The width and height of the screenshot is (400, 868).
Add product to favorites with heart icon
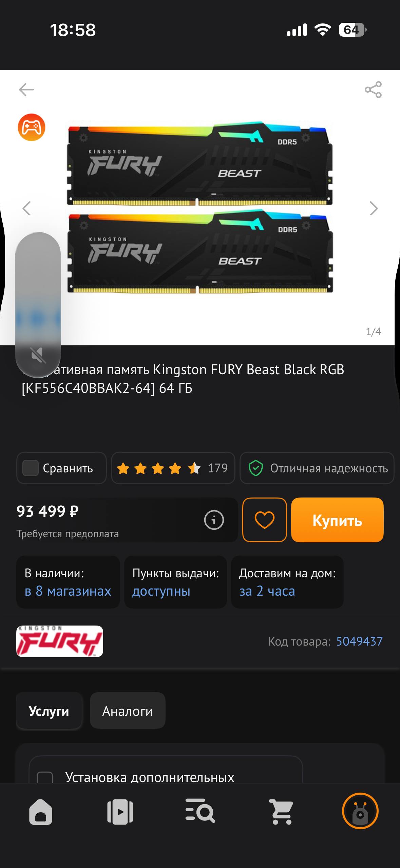click(x=265, y=520)
